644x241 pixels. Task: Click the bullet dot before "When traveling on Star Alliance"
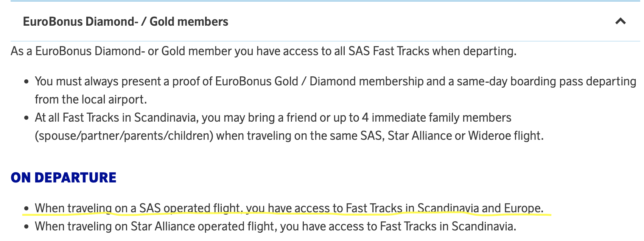[x=26, y=227]
